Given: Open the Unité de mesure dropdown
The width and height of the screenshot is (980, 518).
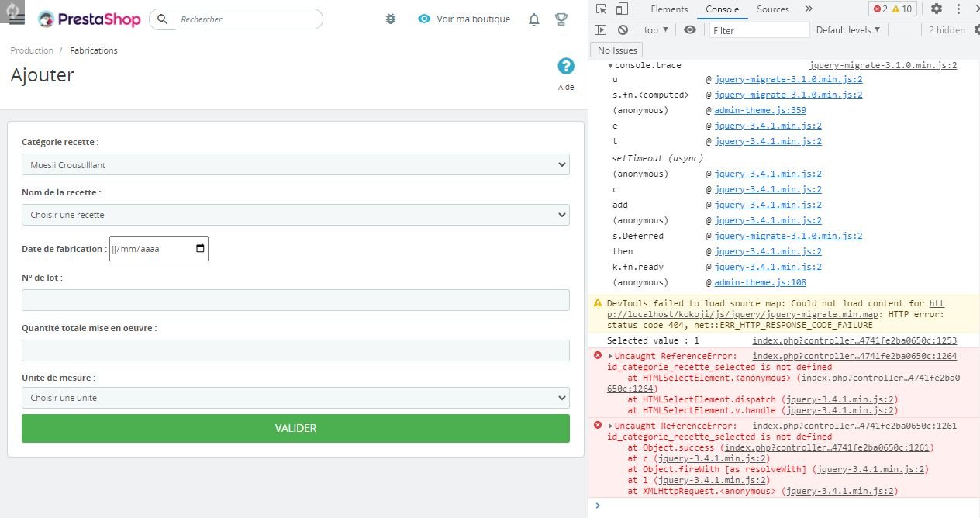Looking at the screenshot, I should (295, 398).
